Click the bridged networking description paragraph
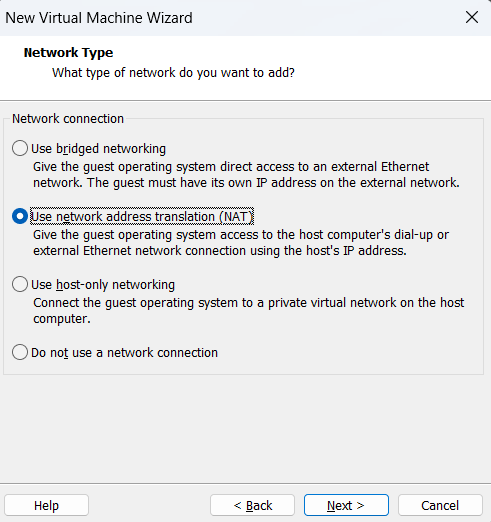This screenshot has height=522, width=491. pos(246,175)
